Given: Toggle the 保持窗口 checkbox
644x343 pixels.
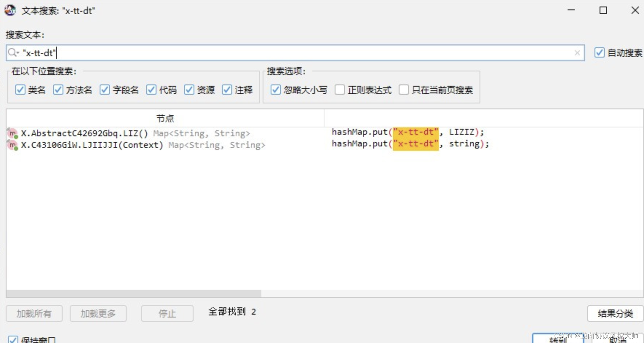Looking at the screenshot, I should click(13, 340).
